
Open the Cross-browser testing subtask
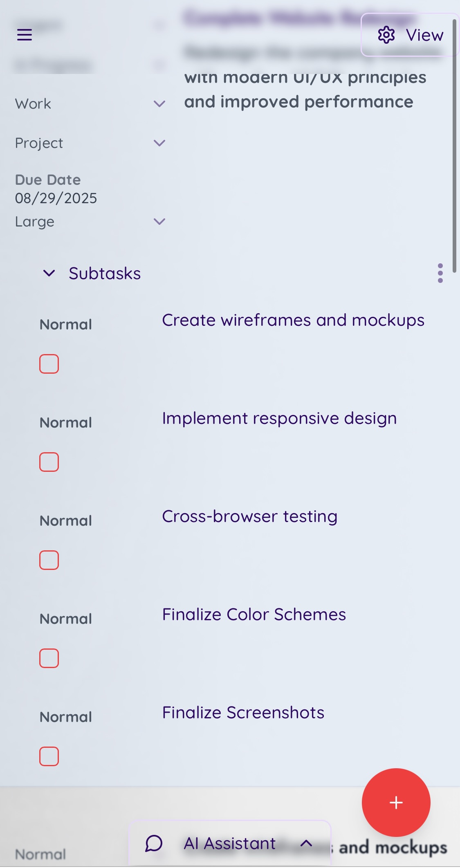[x=249, y=516]
